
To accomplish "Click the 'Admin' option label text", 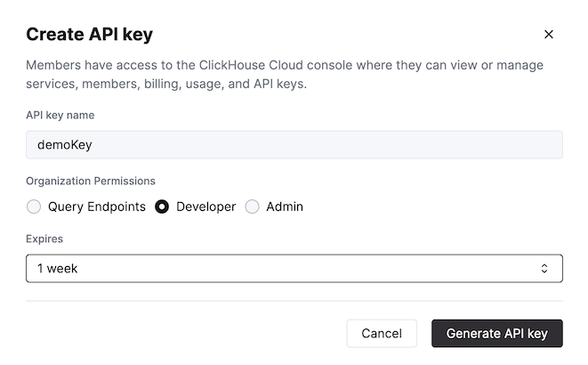I will pos(285,207).
